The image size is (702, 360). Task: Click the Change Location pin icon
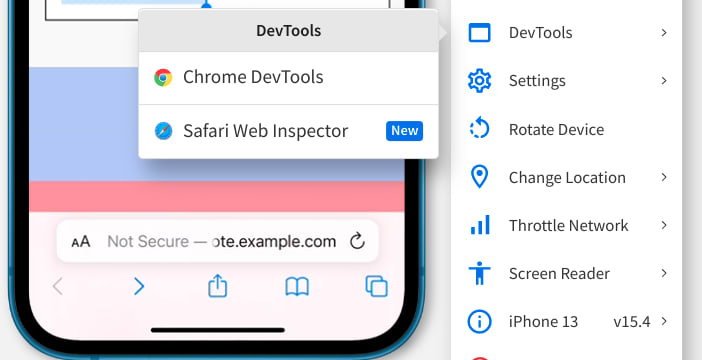click(479, 177)
